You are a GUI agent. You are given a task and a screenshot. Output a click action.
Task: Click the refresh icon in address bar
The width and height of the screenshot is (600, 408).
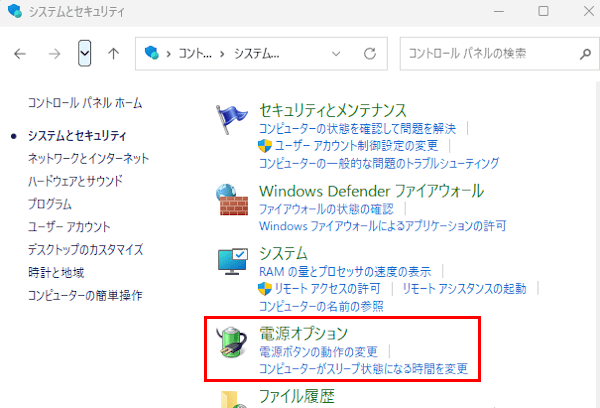[369, 54]
